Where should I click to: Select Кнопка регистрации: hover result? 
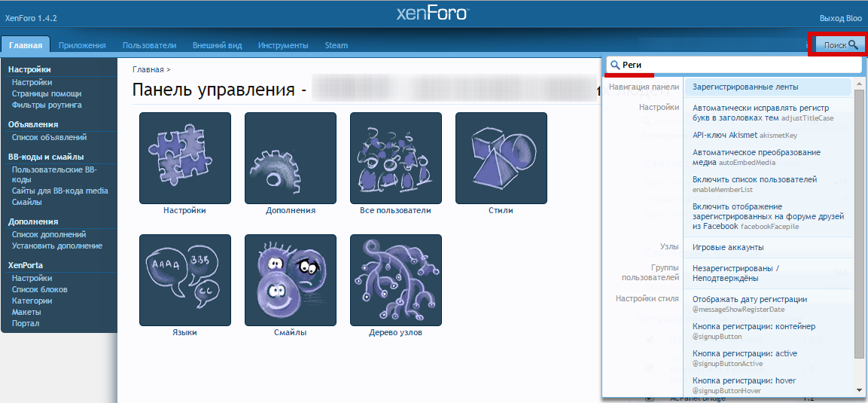click(x=769, y=385)
